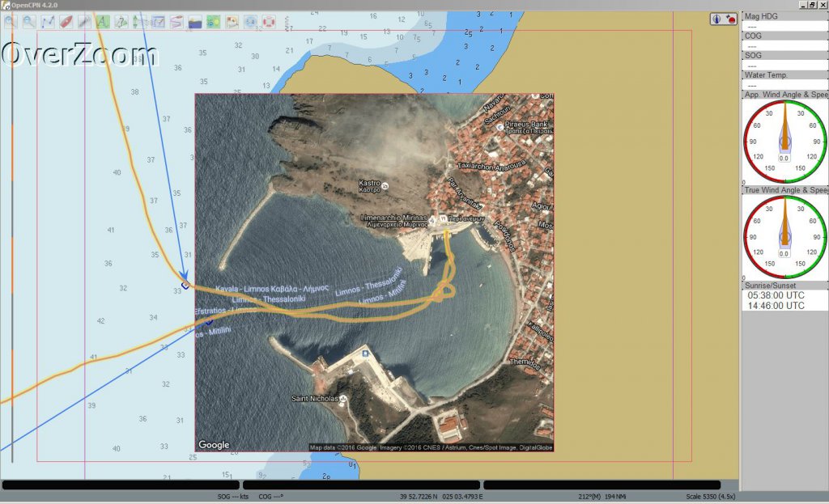Viewport: 829px width, 504px height.
Task: Trigger Man Overboard with the lifebuoy icon
Action: pos(269,21)
